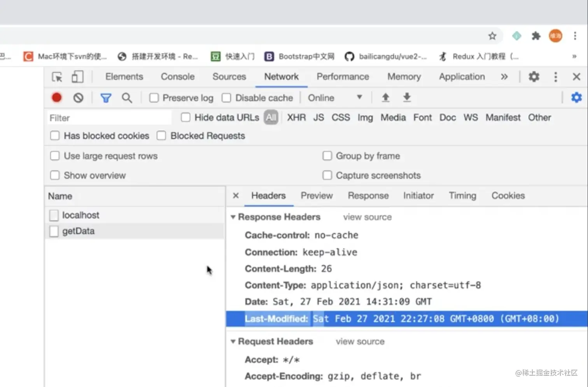The height and width of the screenshot is (387, 588).
Task: Clear the network log
Action: coord(78,98)
